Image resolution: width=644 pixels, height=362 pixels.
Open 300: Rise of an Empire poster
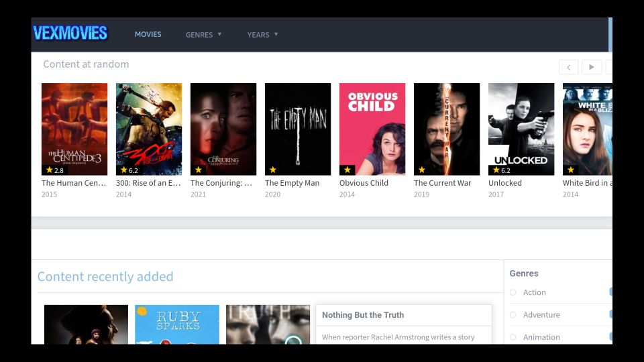pos(149,129)
